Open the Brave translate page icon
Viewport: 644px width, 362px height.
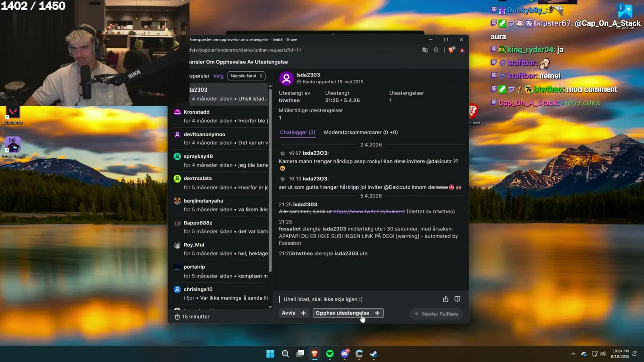(x=425, y=50)
